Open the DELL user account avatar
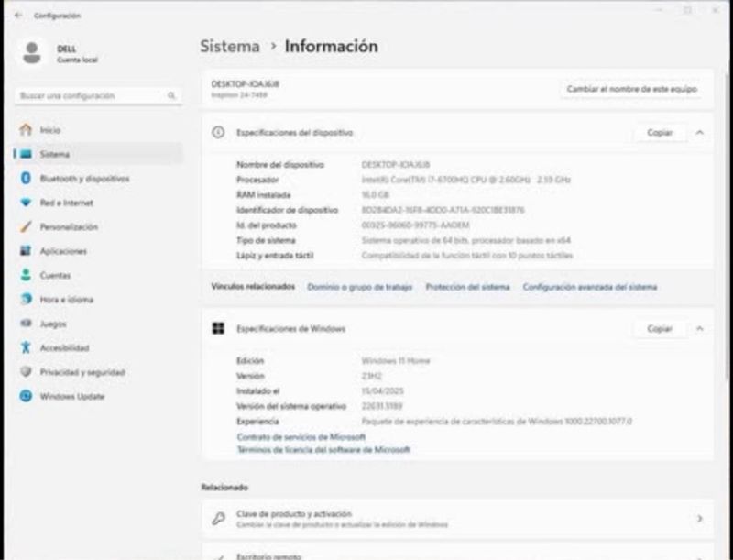Image resolution: width=733 pixels, height=560 pixels. click(x=32, y=53)
